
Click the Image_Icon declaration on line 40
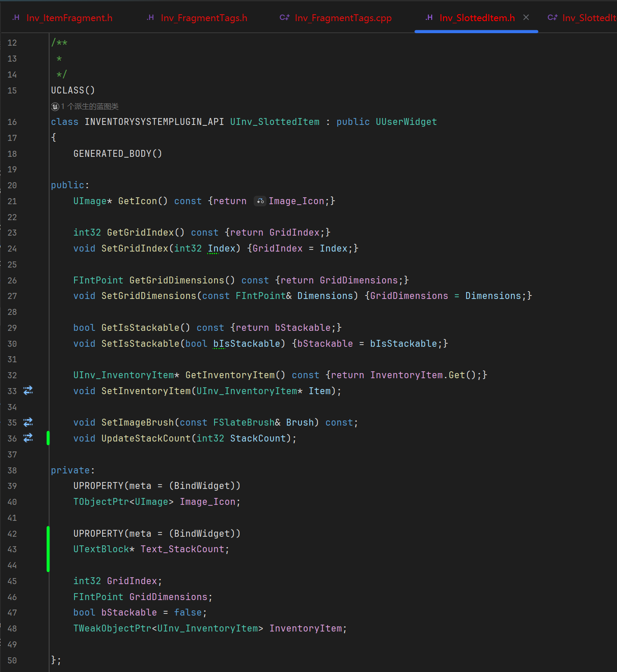tap(208, 502)
